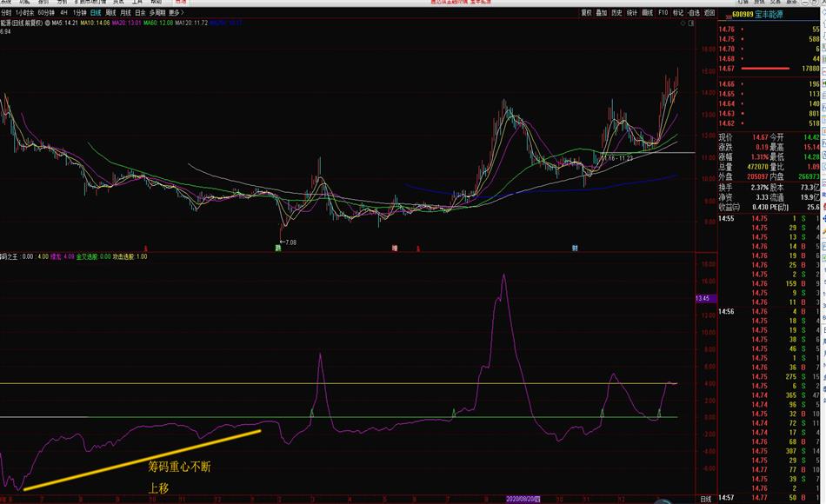Open the 多周期 multi-period view
The width and height of the screenshot is (826, 504).
tap(157, 13)
